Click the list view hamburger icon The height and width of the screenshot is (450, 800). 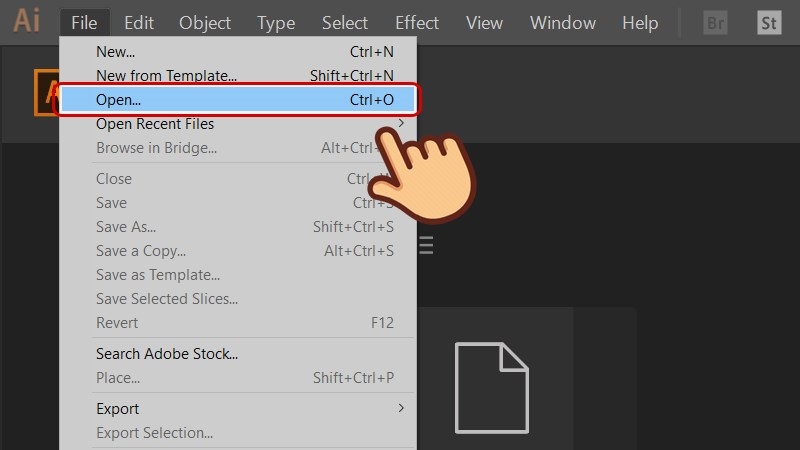(x=426, y=245)
